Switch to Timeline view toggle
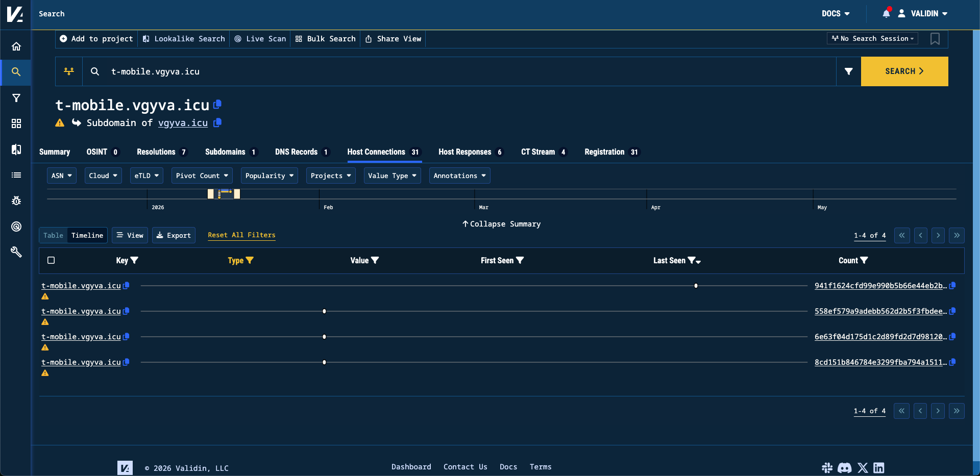The height and width of the screenshot is (476, 980). point(87,235)
